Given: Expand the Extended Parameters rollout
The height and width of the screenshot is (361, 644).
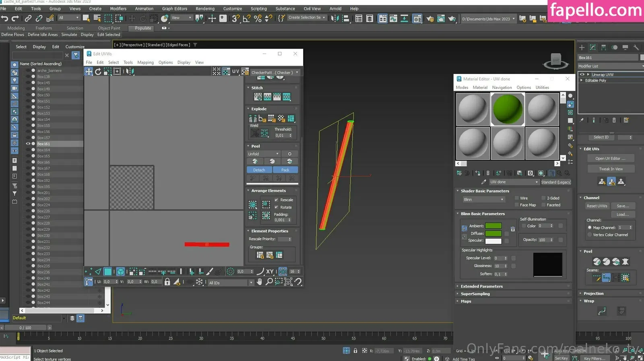Looking at the screenshot, I should [481, 287].
